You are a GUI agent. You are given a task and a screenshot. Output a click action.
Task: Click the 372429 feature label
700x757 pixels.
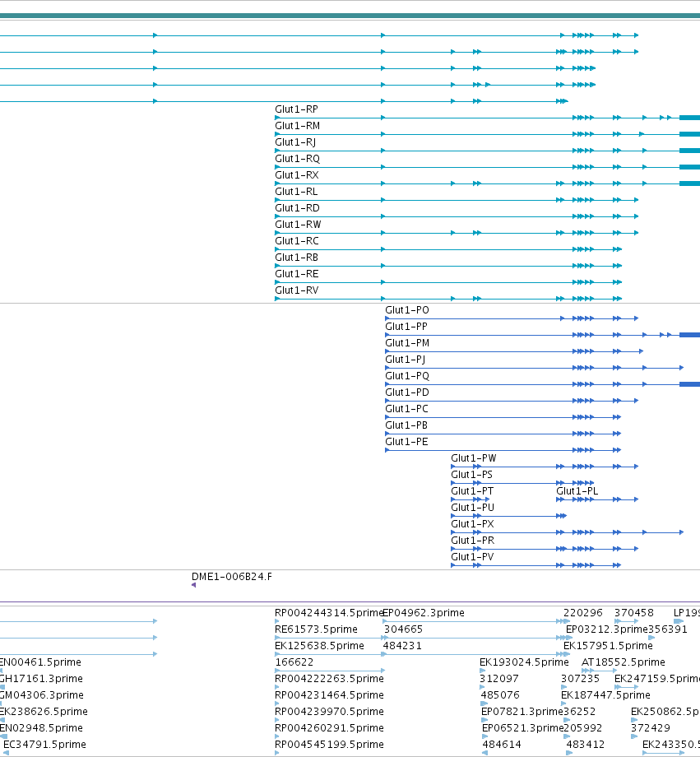point(651,727)
